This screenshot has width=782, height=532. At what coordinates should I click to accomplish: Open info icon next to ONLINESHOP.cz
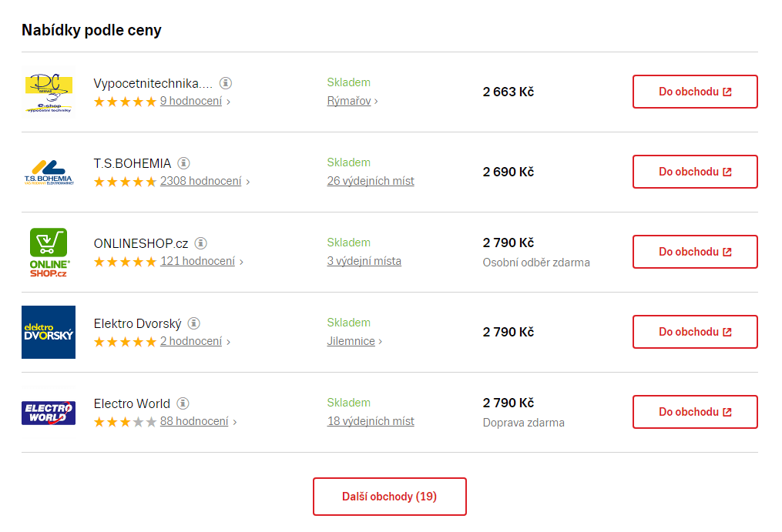pos(201,243)
